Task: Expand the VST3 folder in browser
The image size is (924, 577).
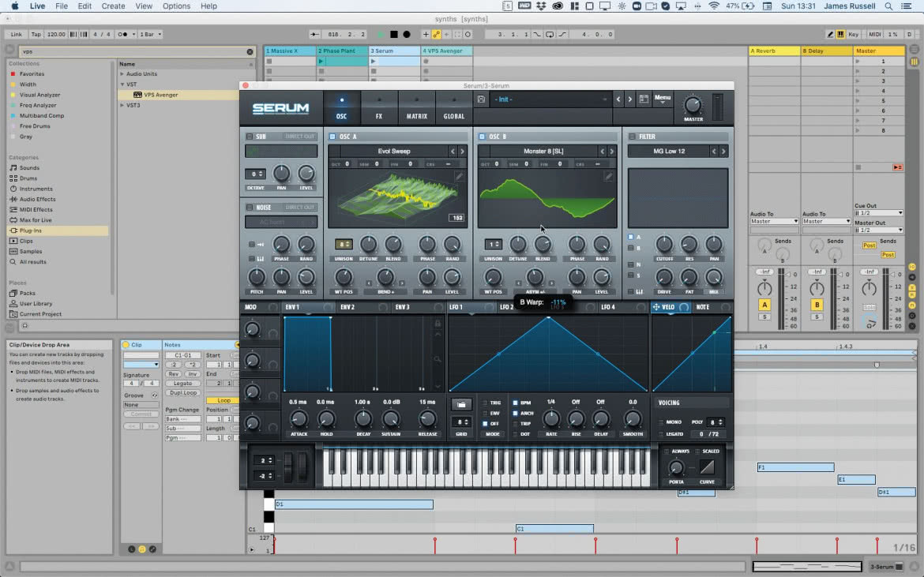Action: [122, 106]
